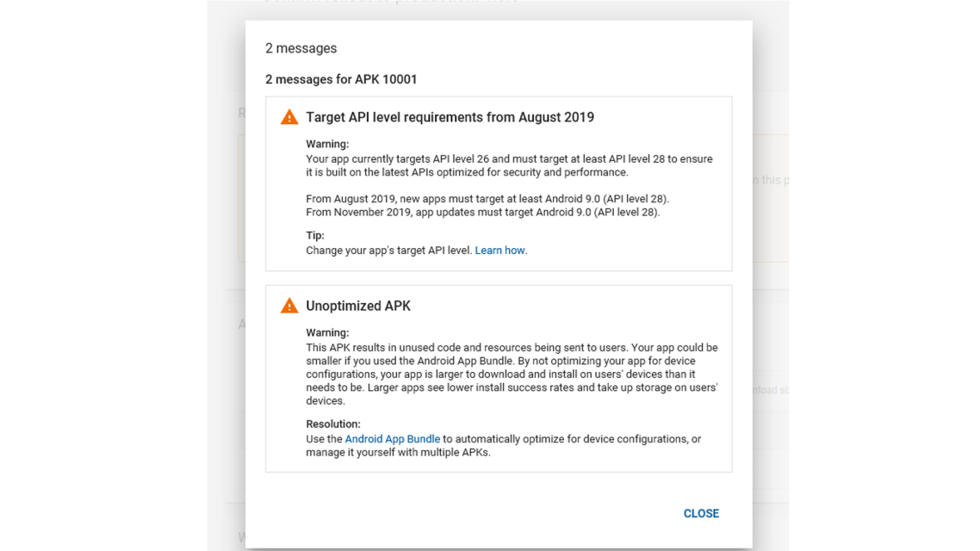The height and width of the screenshot is (551, 980).
Task: Click the warning triangle beside Target API level message
Action: click(288, 116)
